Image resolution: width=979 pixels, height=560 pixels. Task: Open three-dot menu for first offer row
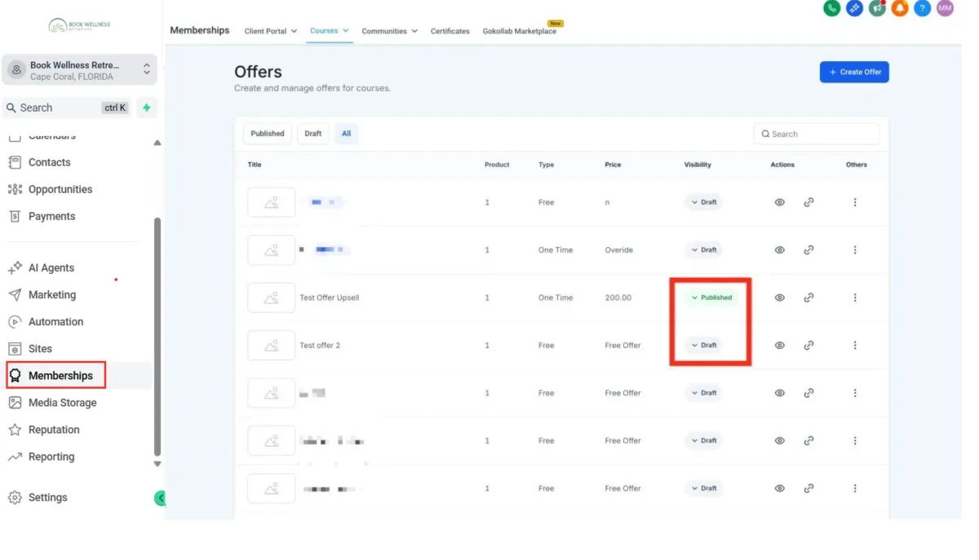click(855, 202)
